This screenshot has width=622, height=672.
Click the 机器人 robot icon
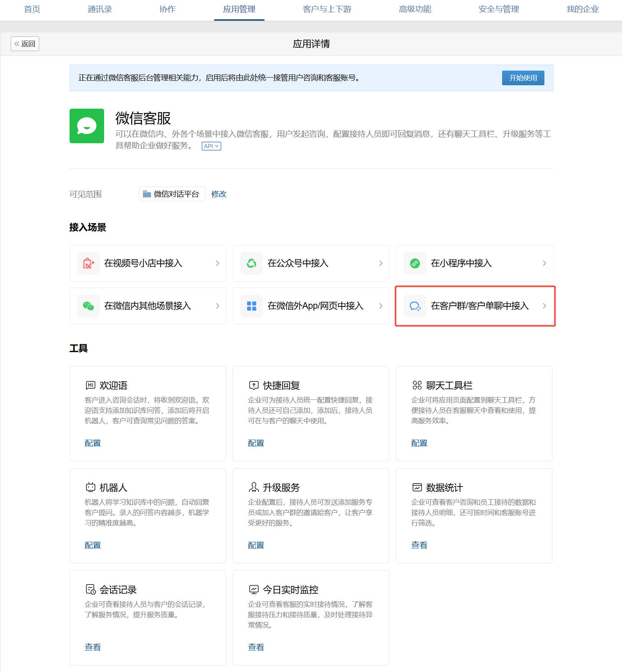coord(91,487)
